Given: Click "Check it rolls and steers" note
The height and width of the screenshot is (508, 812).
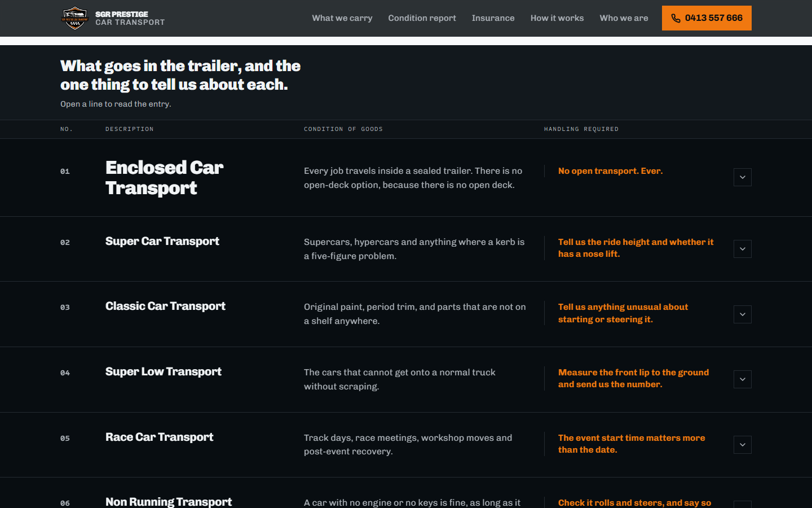Looking at the screenshot, I should click(x=635, y=503).
